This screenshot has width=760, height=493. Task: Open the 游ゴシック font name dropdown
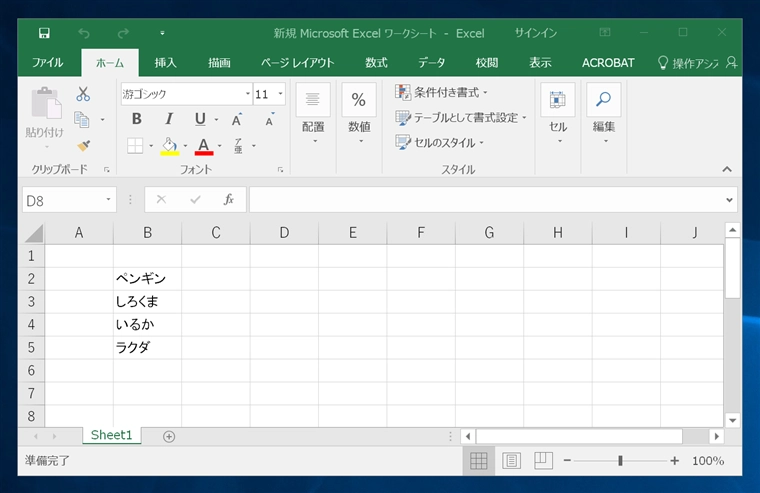(x=248, y=94)
